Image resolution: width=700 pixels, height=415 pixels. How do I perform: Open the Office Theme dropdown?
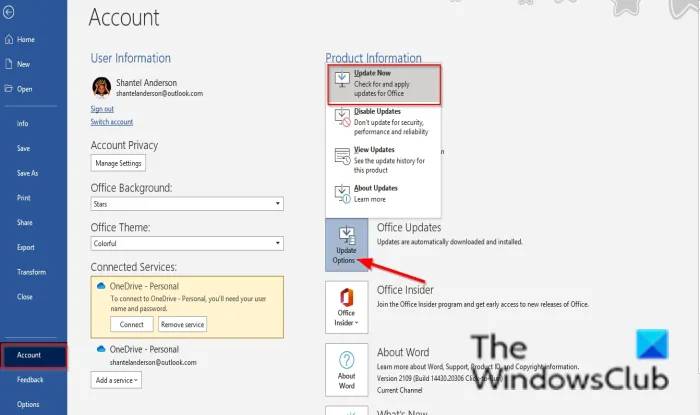click(187, 243)
